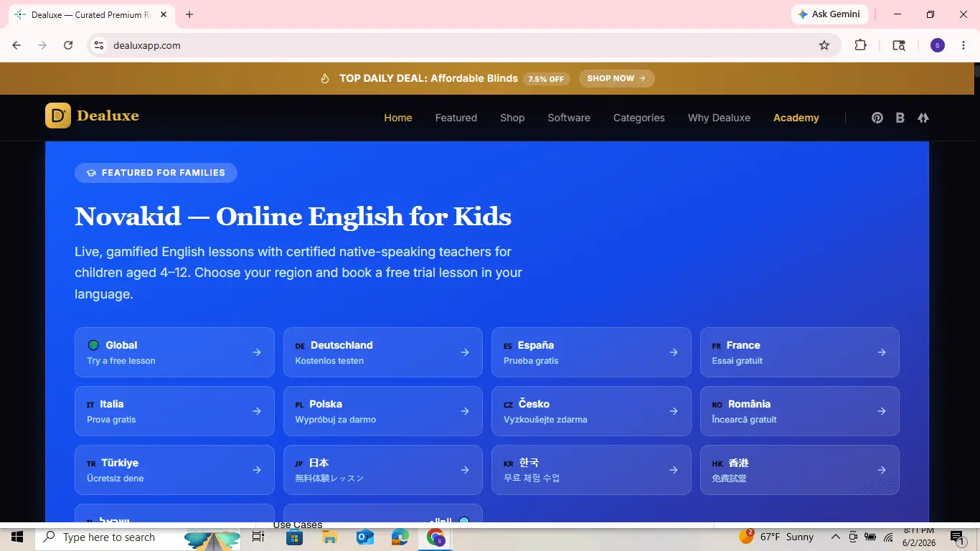Bookmark this page with the star icon
The image size is (980, 551).
824,45
